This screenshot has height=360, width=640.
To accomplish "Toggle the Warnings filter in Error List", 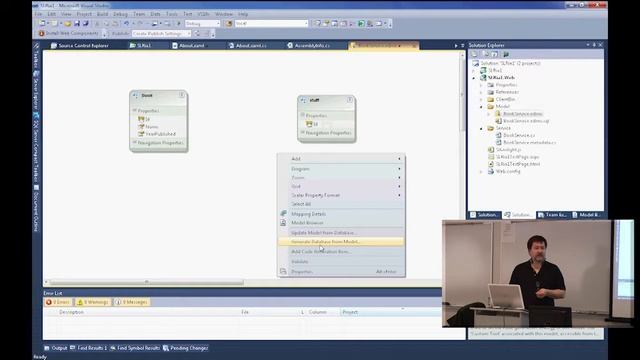I will pyautogui.click(x=93, y=302).
